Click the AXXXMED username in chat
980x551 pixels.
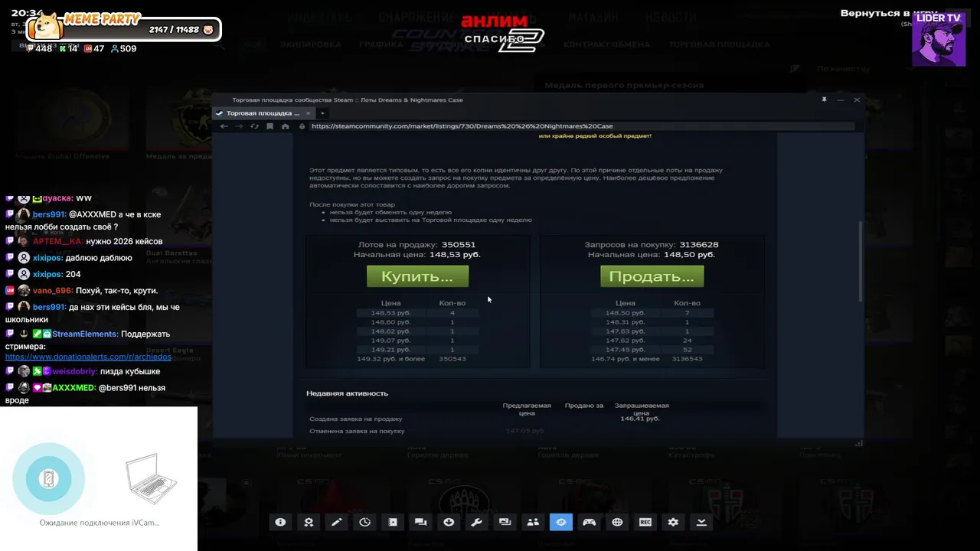tap(73, 388)
